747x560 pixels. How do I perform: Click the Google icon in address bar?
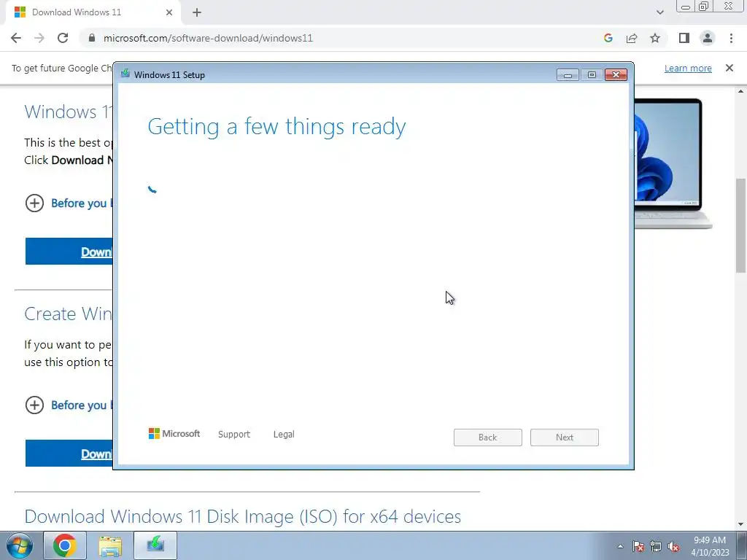pyautogui.click(x=608, y=38)
